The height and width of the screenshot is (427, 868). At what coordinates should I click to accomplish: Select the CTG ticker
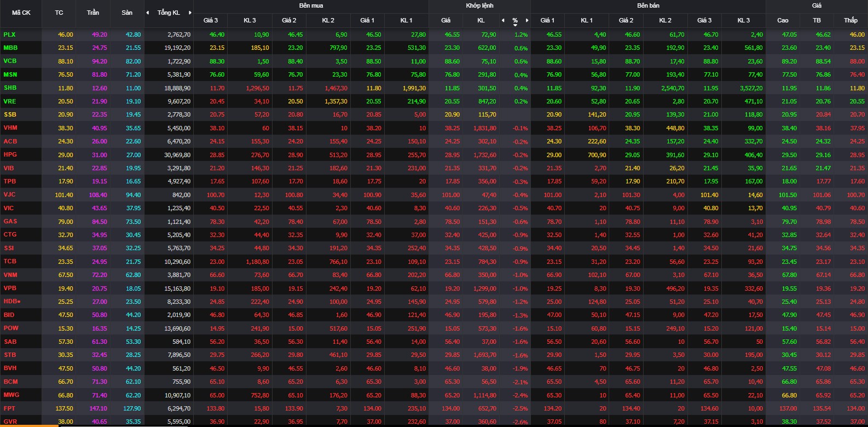(10, 234)
